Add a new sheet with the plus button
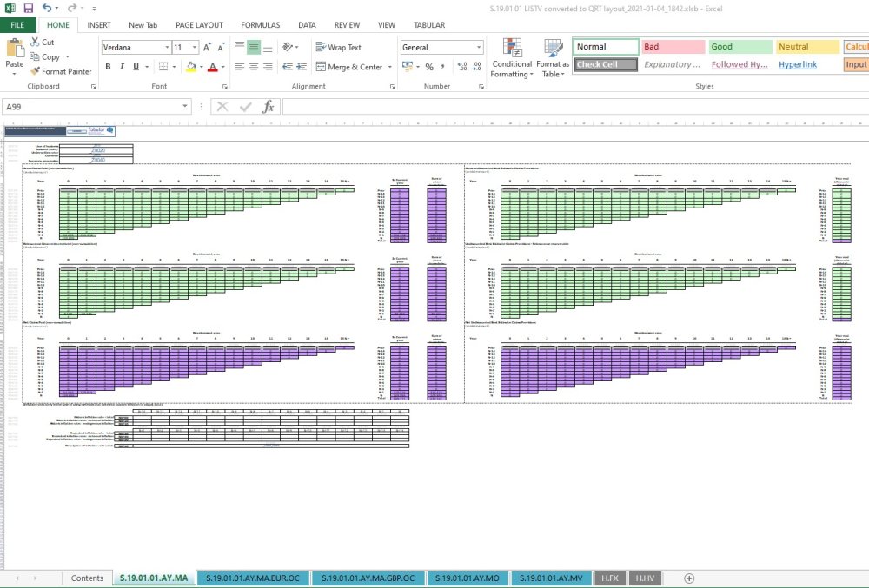The width and height of the screenshot is (869, 588). (689, 578)
